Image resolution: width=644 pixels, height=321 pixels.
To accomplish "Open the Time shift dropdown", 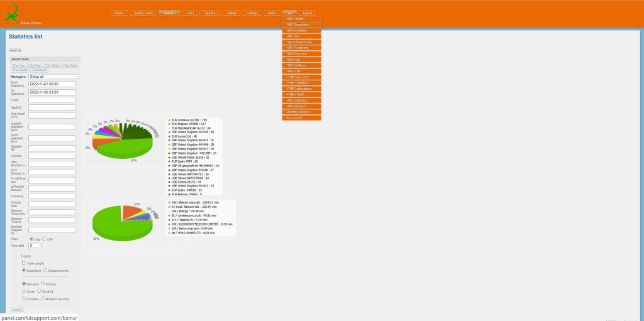I will (x=35, y=246).
